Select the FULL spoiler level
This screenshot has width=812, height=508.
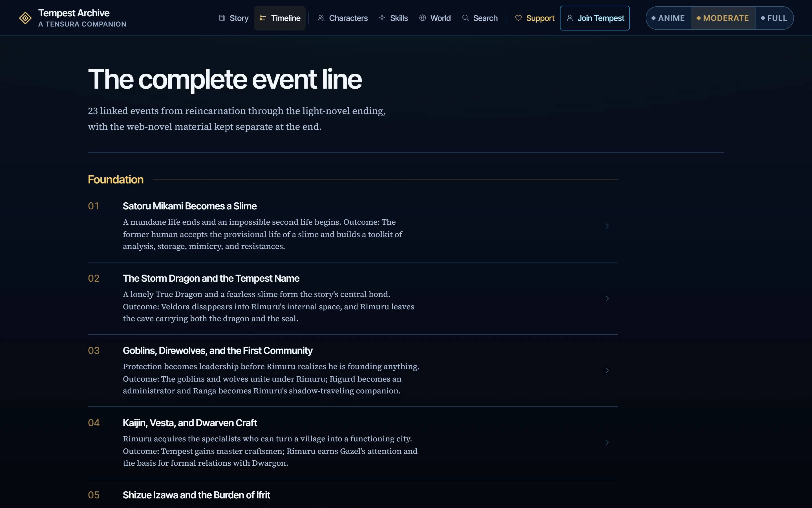point(774,18)
